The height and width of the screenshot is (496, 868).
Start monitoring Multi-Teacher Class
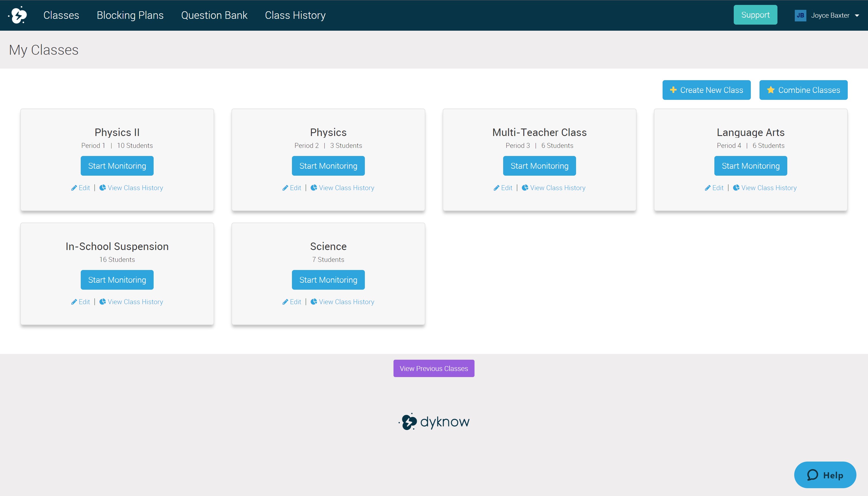(x=539, y=166)
